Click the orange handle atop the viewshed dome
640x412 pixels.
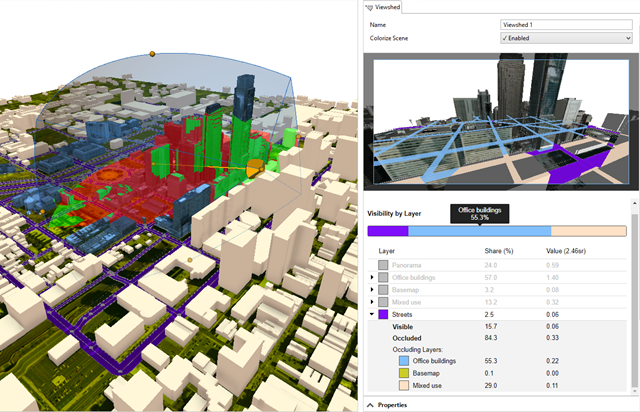click(x=152, y=53)
